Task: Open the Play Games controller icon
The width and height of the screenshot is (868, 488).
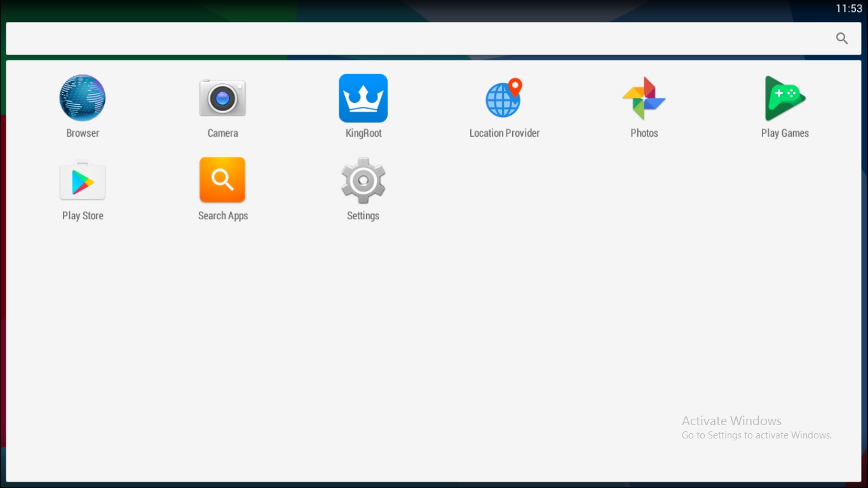Action: 785,98
